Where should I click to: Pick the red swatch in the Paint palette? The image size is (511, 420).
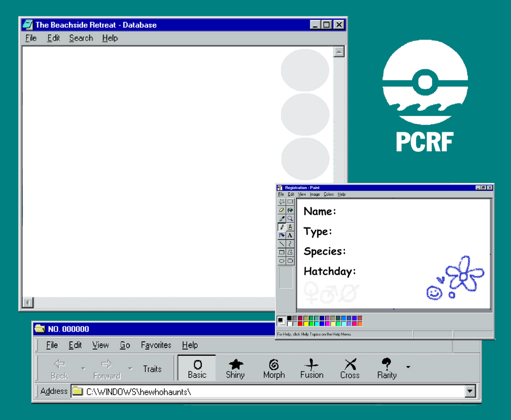pos(300,323)
